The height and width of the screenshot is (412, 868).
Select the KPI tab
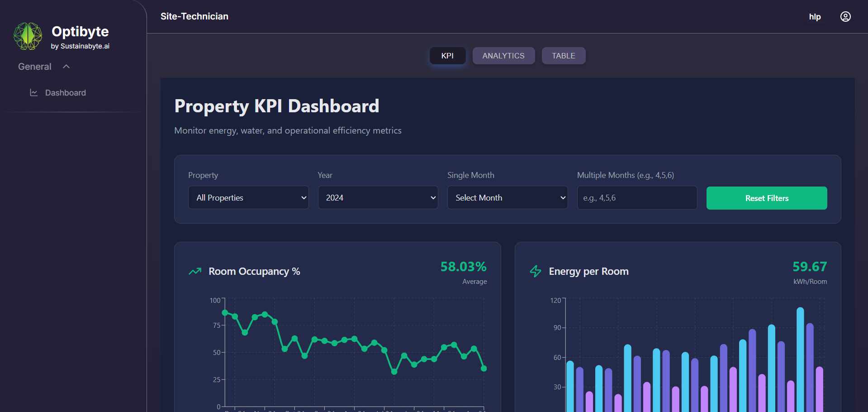pyautogui.click(x=447, y=56)
